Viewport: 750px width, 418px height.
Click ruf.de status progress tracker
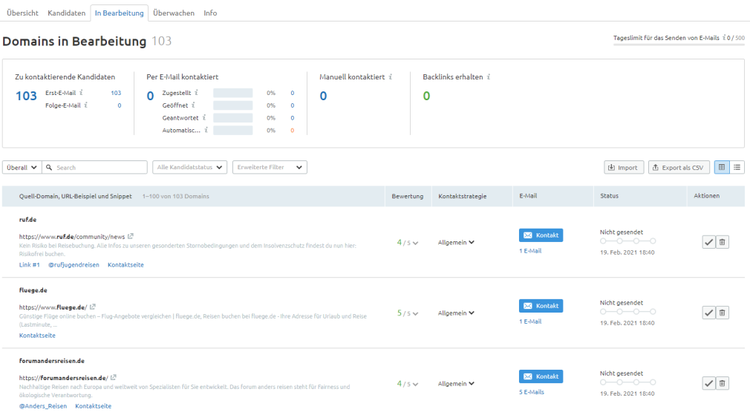click(x=628, y=241)
